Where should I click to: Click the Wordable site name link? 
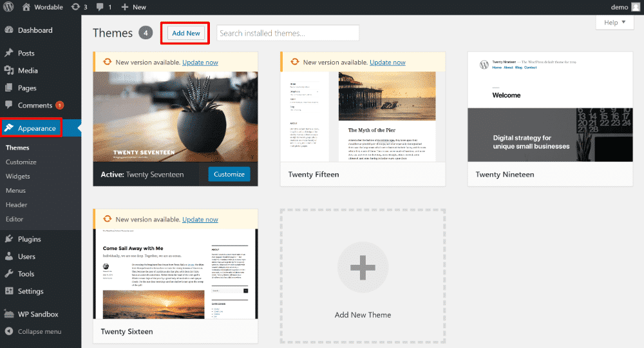[x=48, y=7]
